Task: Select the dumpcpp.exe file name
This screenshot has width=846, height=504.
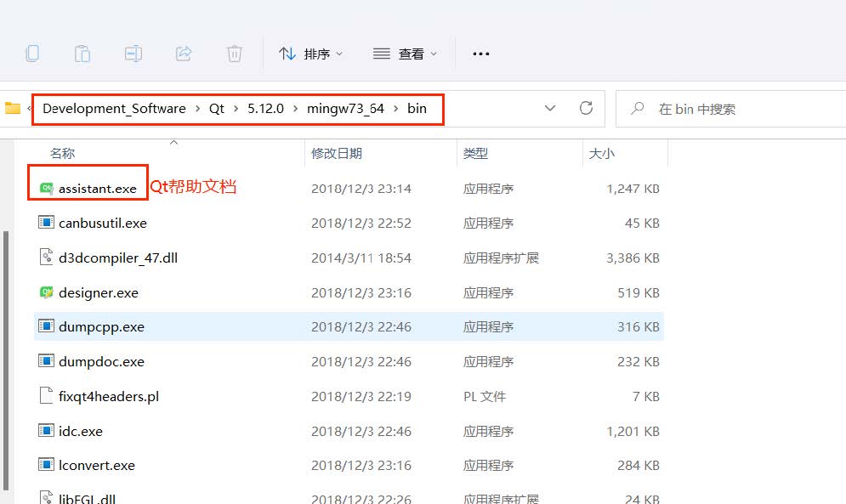Action: [101, 327]
